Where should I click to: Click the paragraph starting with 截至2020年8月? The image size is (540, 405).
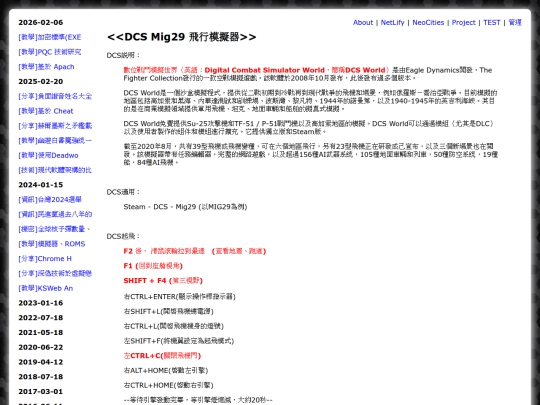click(311, 154)
